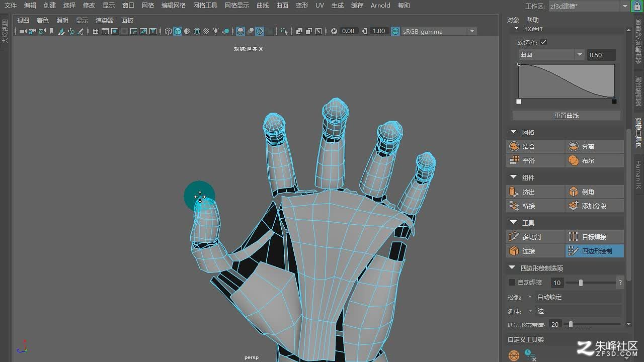Open the Arnold menu

(380, 6)
